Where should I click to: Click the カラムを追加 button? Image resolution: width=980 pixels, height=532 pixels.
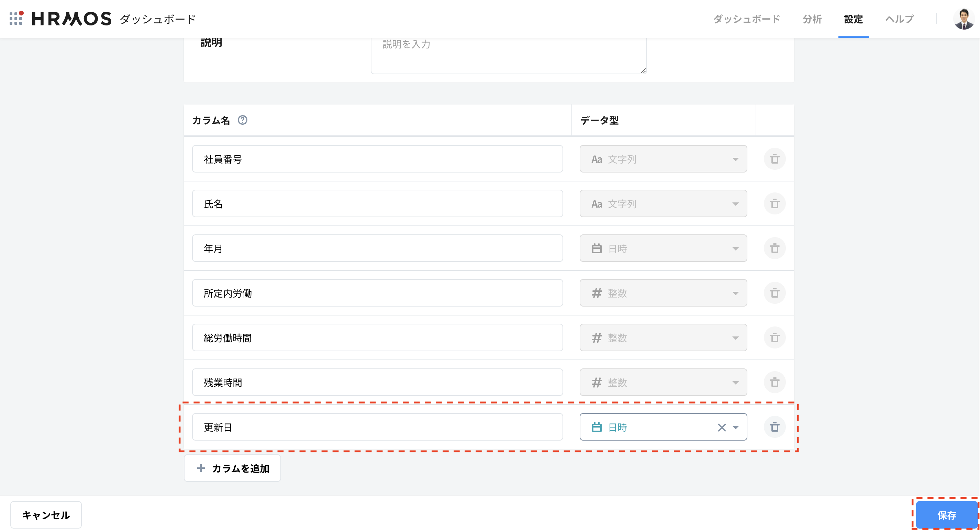point(232,468)
